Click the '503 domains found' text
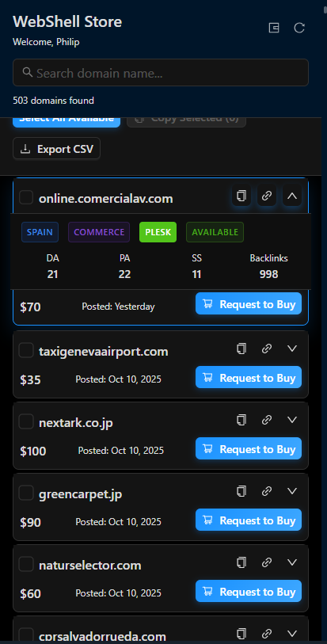The width and height of the screenshot is (327, 644). (53, 101)
